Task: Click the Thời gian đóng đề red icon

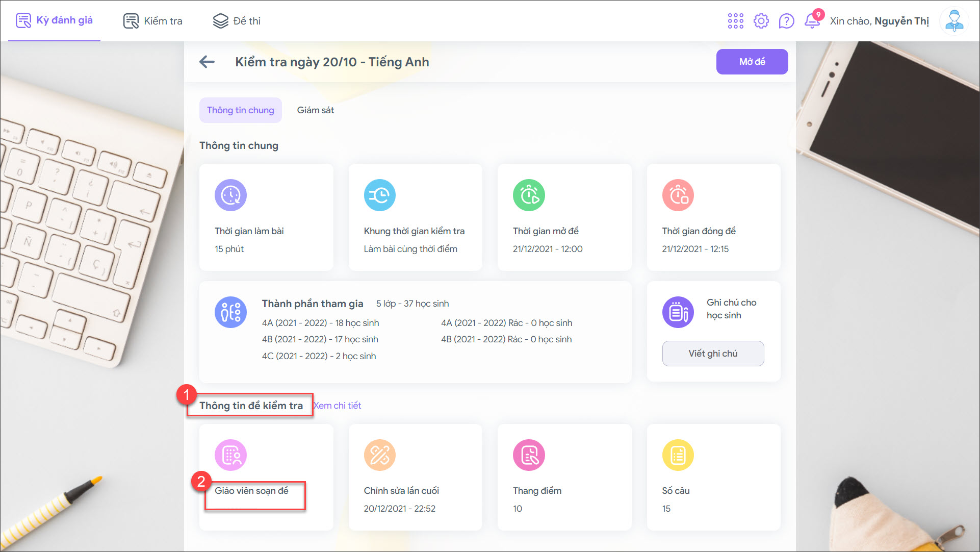Action: pyautogui.click(x=678, y=195)
